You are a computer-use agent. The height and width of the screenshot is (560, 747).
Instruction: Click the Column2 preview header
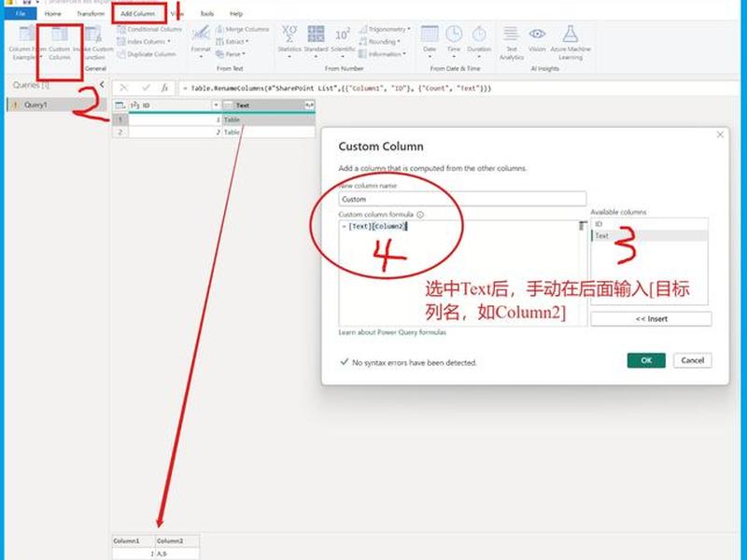click(x=177, y=541)
